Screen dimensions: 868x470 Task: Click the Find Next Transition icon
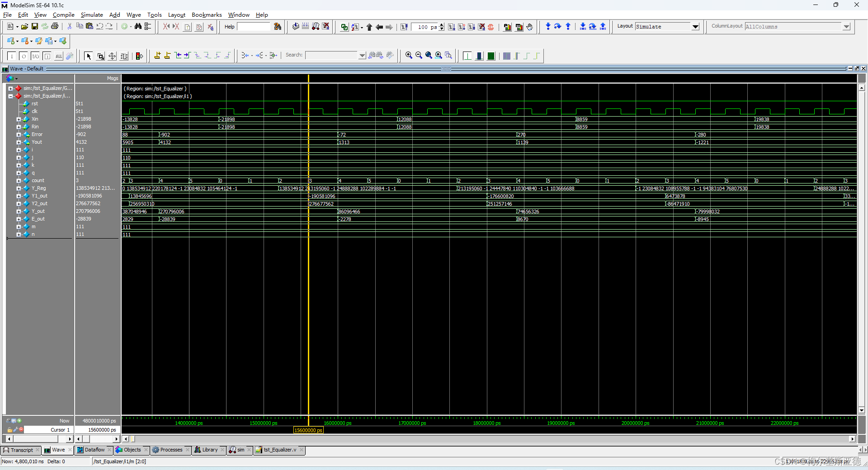point(187,56)
